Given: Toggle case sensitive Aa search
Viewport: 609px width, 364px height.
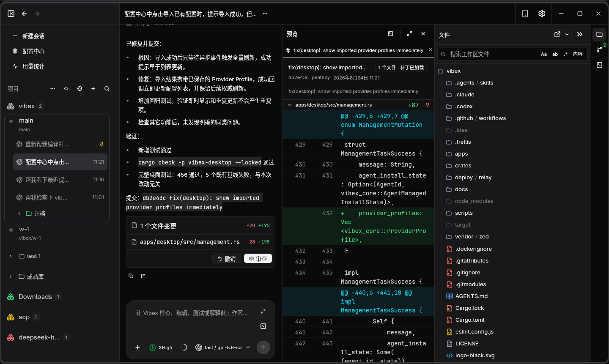Looking at the screenshot, I should pos(544,54).
